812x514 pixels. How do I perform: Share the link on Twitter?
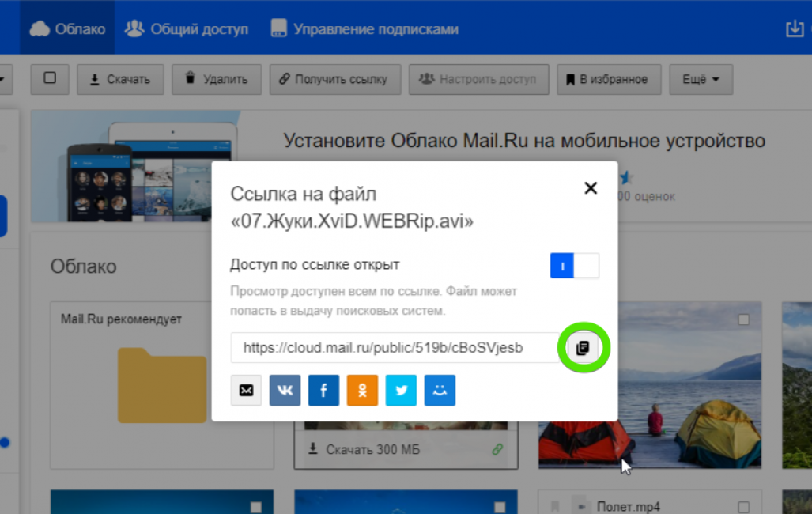click(x=401, y=390)
